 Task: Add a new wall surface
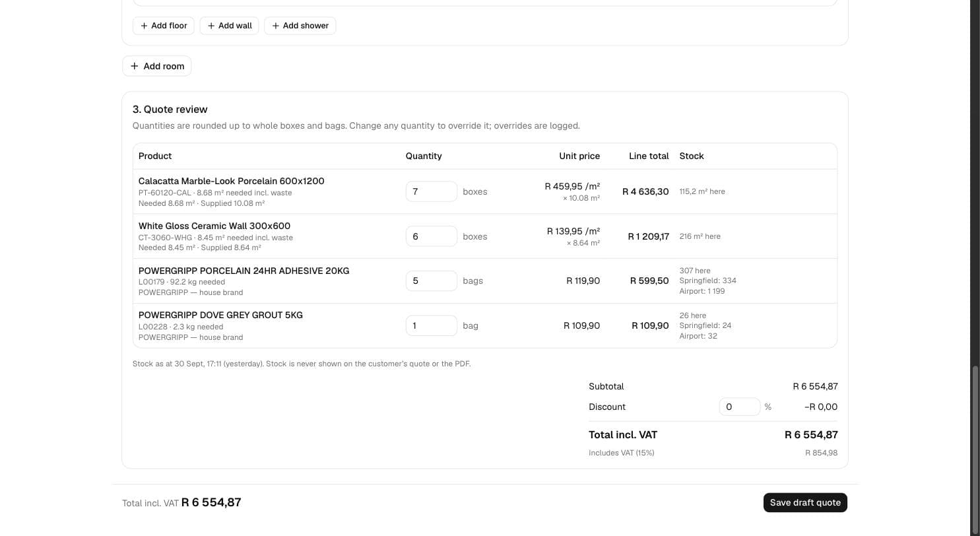click(x=229, y=26)
